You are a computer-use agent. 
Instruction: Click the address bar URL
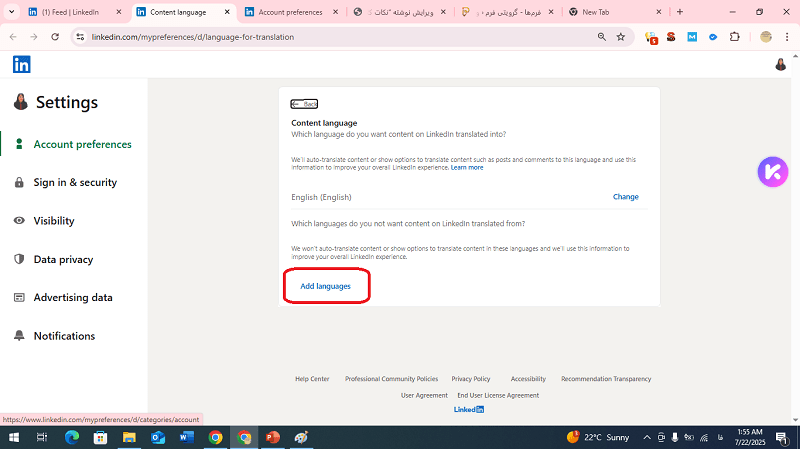point(193,37)
